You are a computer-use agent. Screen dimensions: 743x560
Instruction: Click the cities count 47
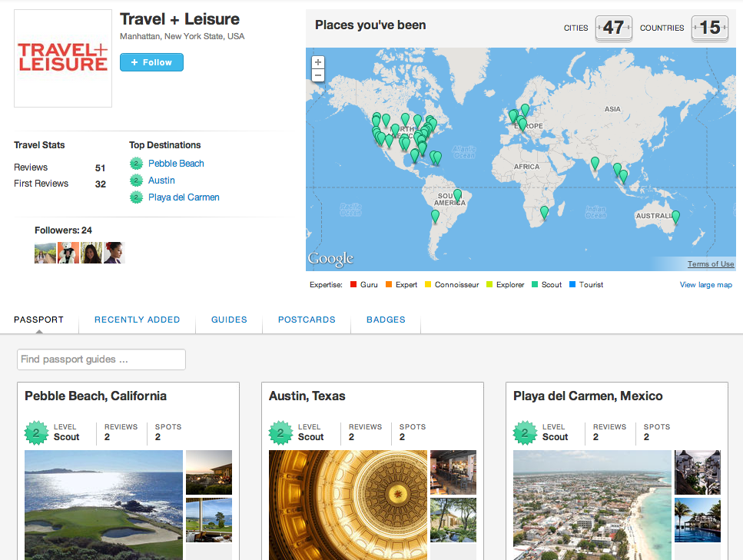(614, 28)
